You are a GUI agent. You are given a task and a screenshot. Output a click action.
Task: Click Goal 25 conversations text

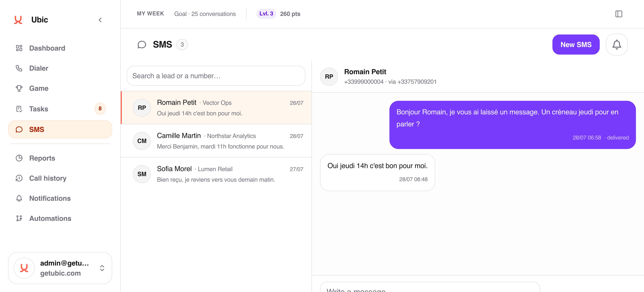[x=205, y=14]
